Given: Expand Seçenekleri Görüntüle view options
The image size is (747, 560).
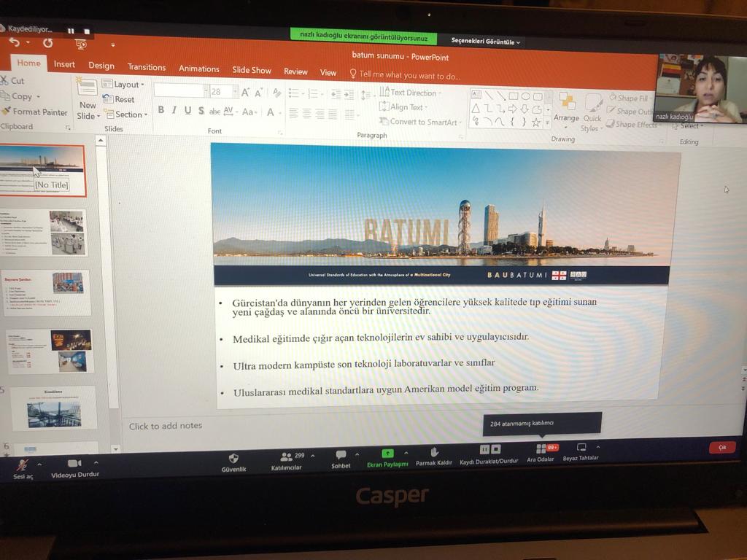Looking at the screenshot, I should pos(485,42).
